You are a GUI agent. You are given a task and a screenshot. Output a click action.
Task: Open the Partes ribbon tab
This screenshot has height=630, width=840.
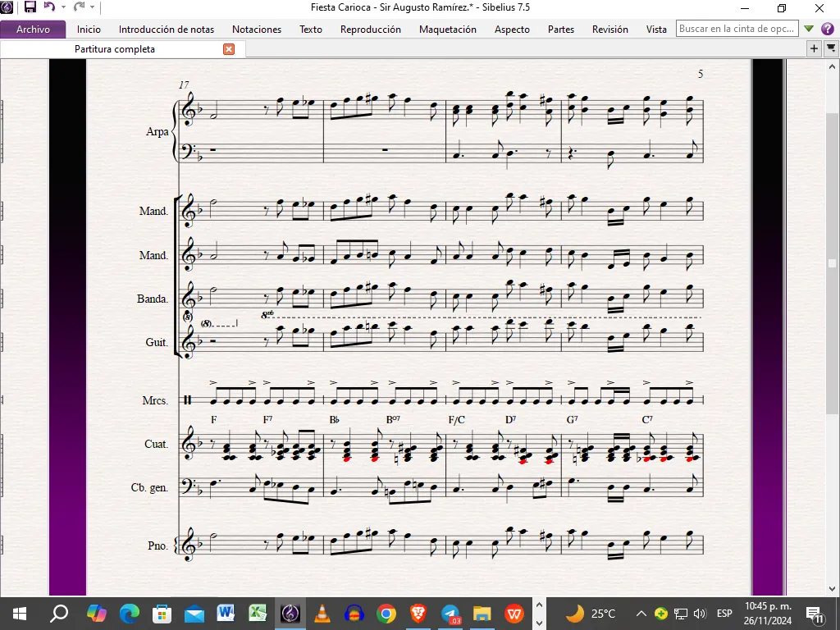pos(561,30)
